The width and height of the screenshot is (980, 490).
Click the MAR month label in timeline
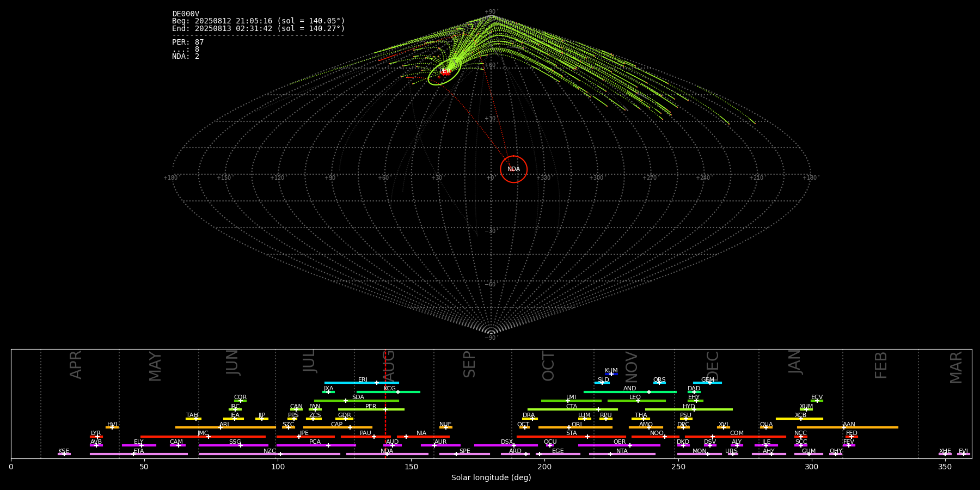[x=956, y=367]
